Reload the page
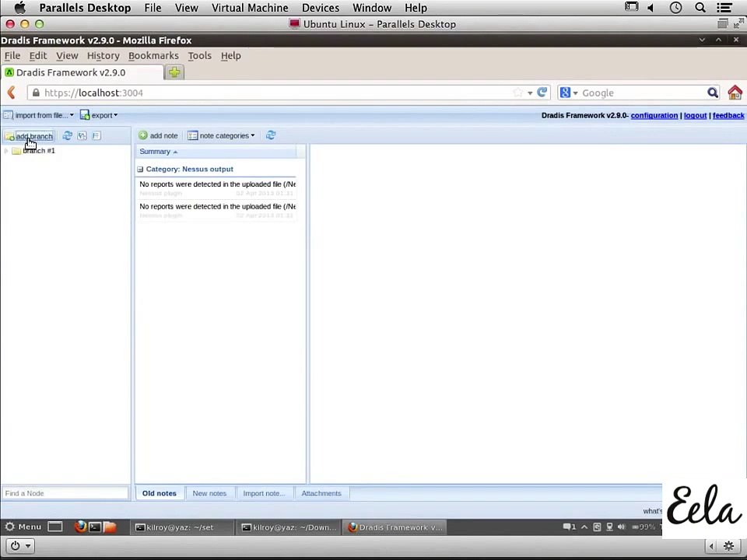Image resolution: width=747 pixels, height=560 pixels. pos(542,93)
